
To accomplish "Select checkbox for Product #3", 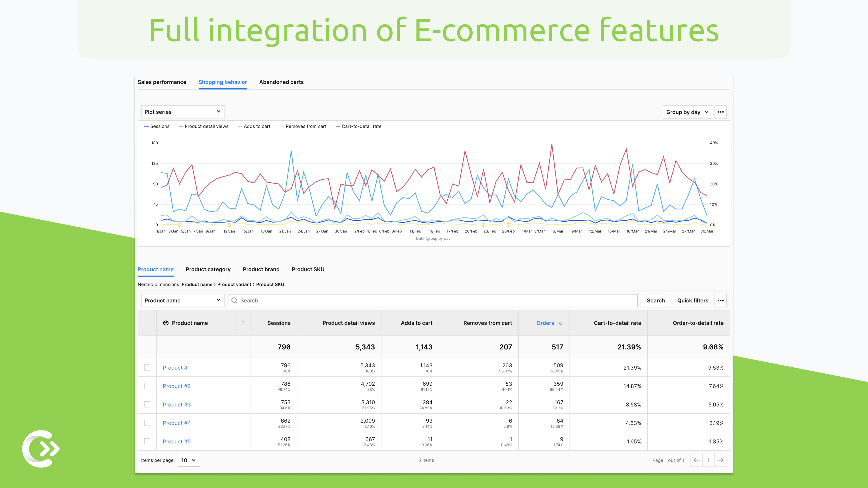I will tap(147, 404).
